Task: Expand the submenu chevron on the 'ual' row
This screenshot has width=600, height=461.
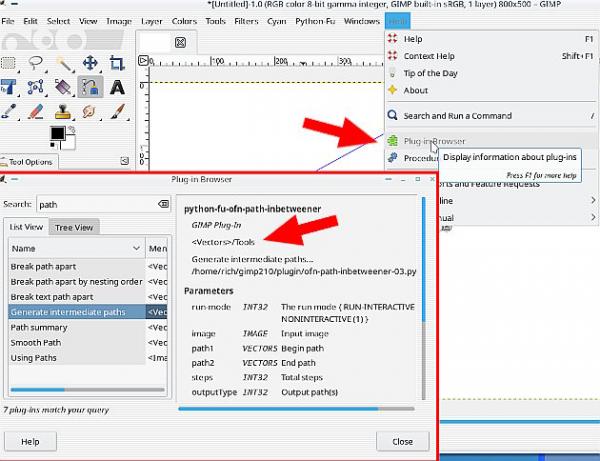Action: (593, 217)
